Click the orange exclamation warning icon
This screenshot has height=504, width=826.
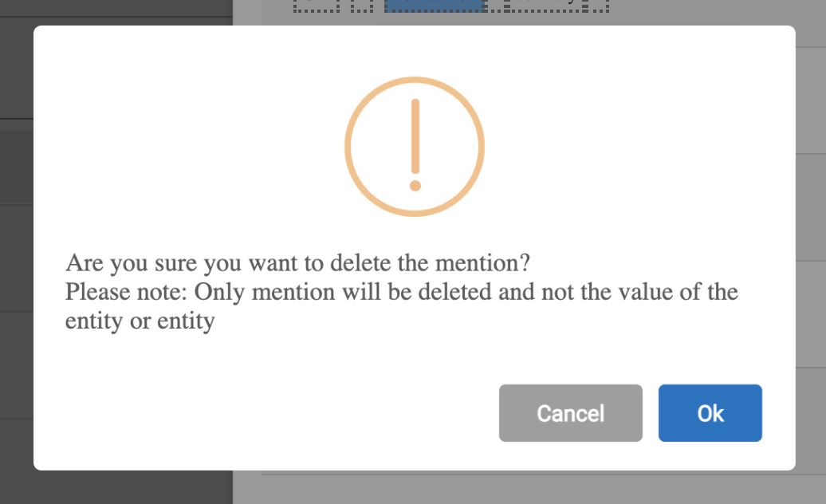[x=415, y=147]
